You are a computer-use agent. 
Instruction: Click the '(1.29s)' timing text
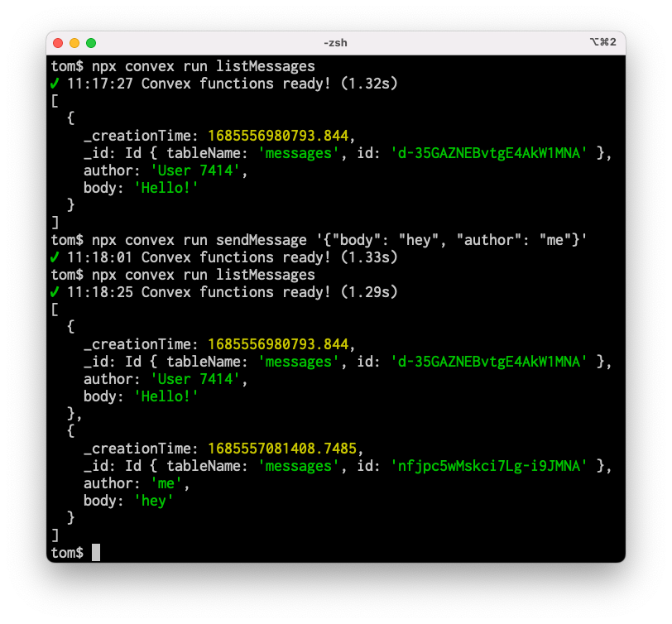pyautogui.click(x=369, y=292)
